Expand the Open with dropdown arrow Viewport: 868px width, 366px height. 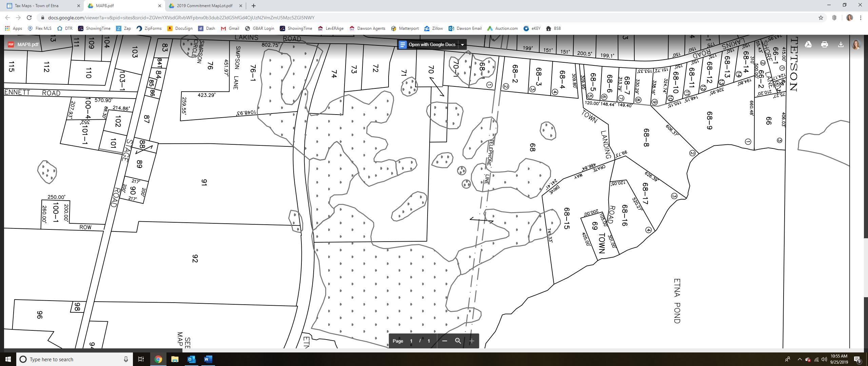pos(462,44)
